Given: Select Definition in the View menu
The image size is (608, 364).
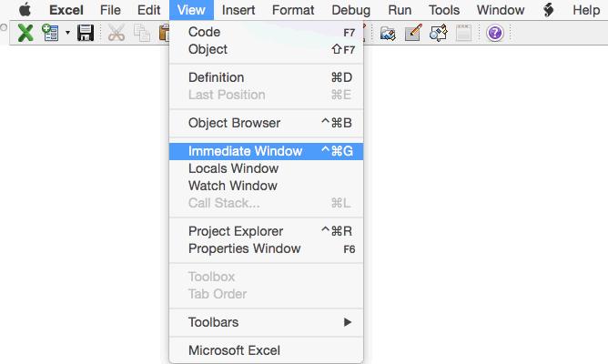Looking at the screenshot, I should point(267,77).
